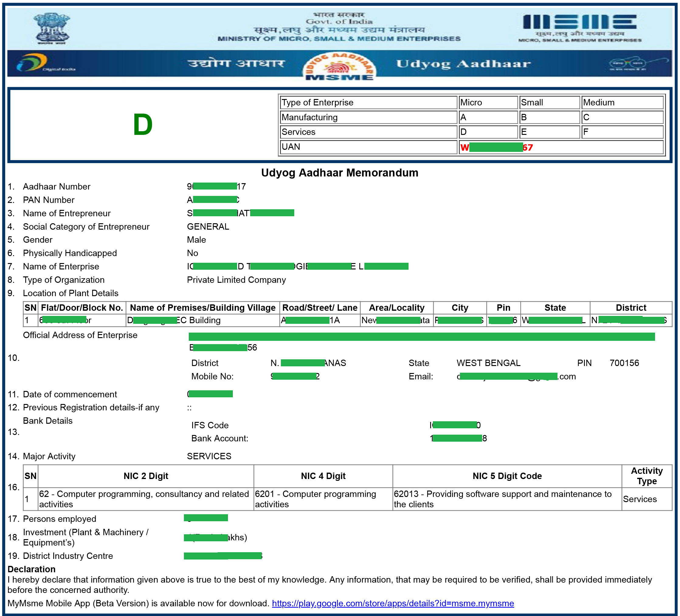The height and width of the screenshot is (616, 680).
Task: Click the Digital India logo
Action: click(x=46, y=63)
